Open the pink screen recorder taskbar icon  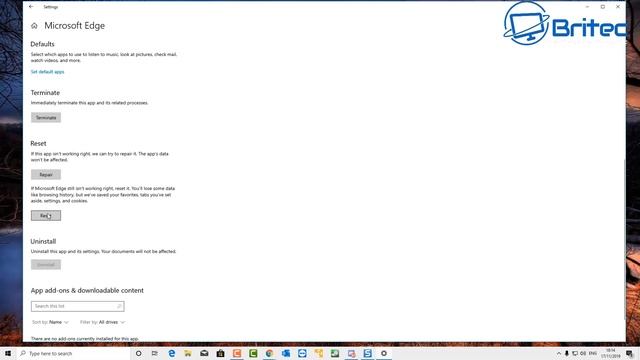[x=351, y=353]
